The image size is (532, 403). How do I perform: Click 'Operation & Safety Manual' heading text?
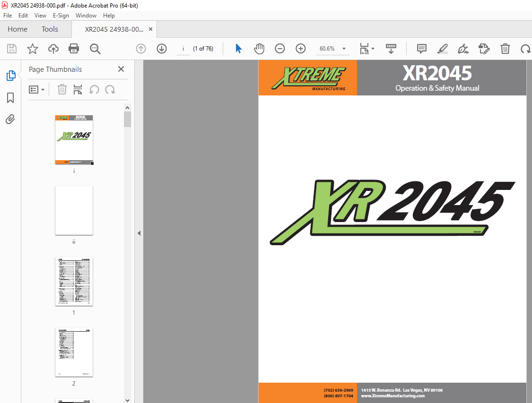tap(437, 88)
